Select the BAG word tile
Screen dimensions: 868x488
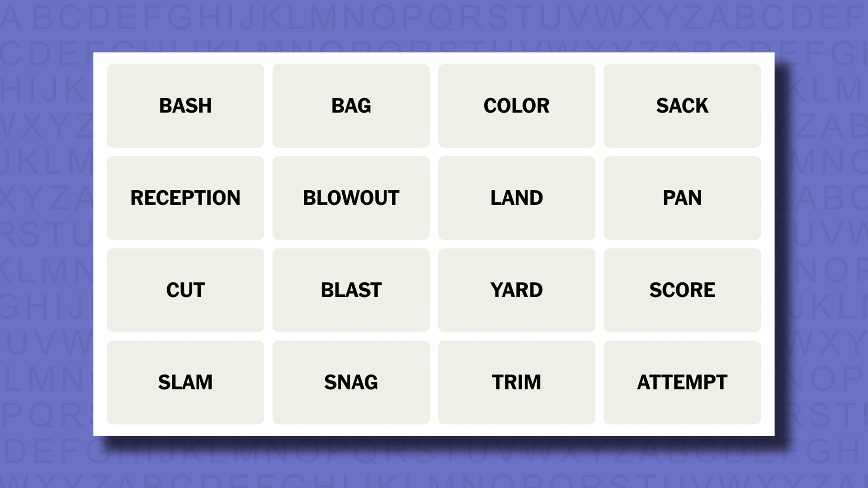click(x=351, y=105)
